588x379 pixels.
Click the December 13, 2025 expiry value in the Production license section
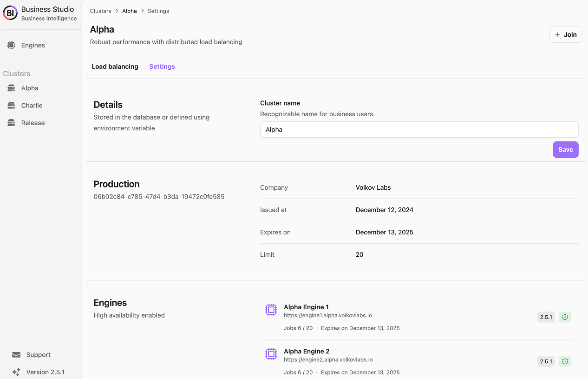coord(385,232)
